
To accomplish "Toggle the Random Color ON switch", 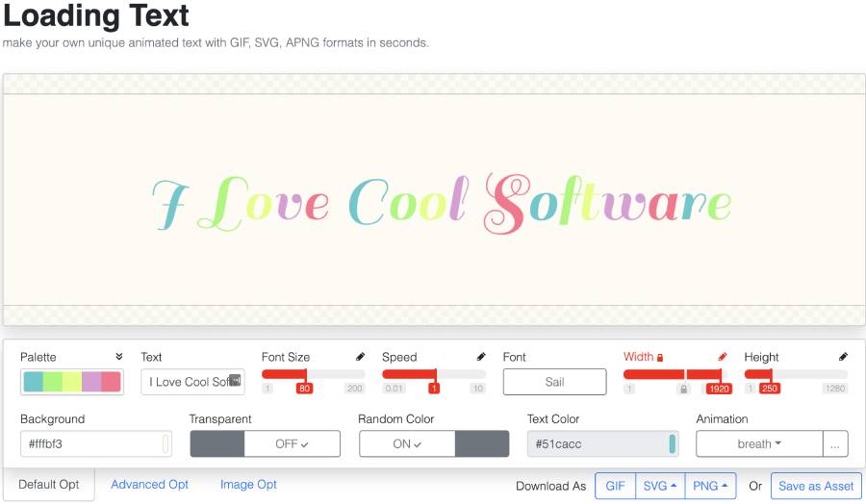I will tap(434, 443).
